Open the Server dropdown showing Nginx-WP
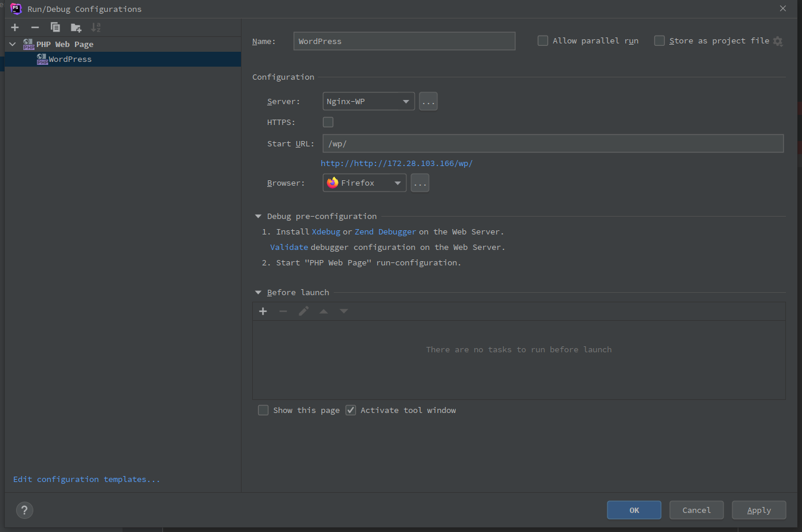This screenshot has width=802, height=532. tap(368, 102)
